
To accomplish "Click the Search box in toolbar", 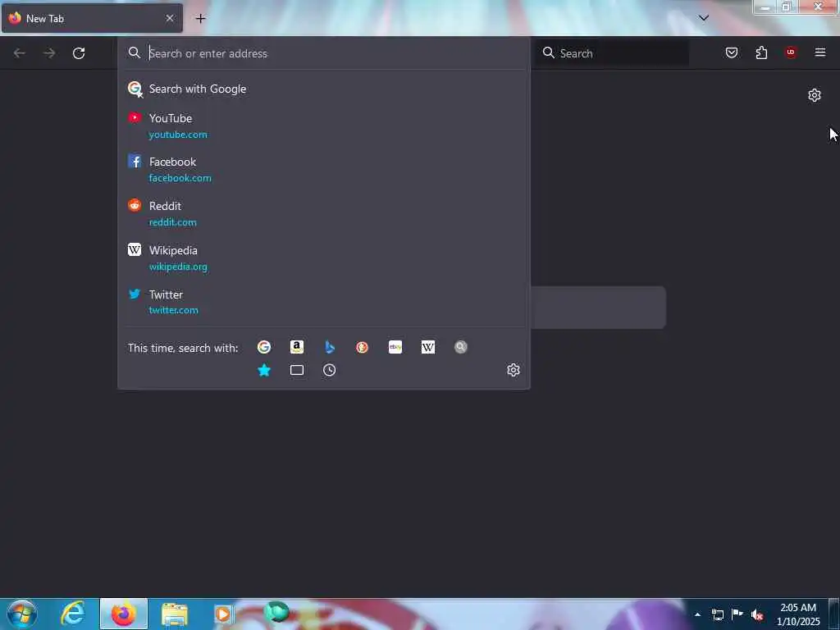I will (614, 53).
